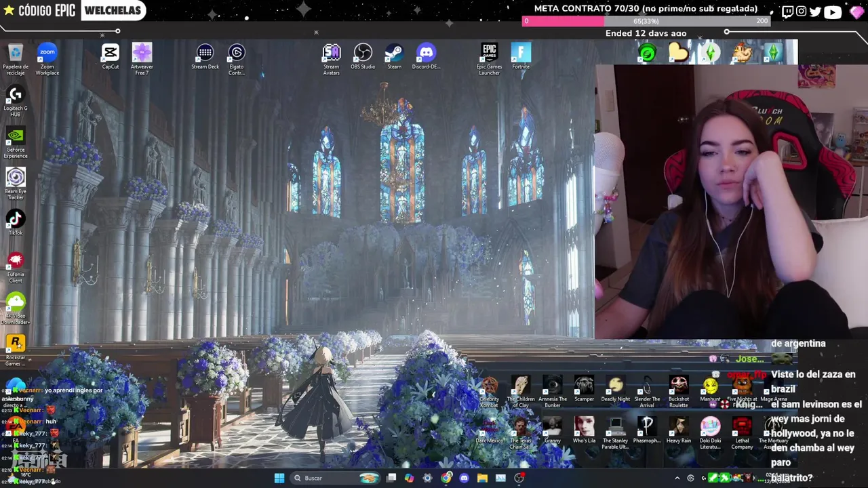Viewport: 868px width, 488px height.
Task: Open Stream Avatars from the desktop
Action: point(331,59)
